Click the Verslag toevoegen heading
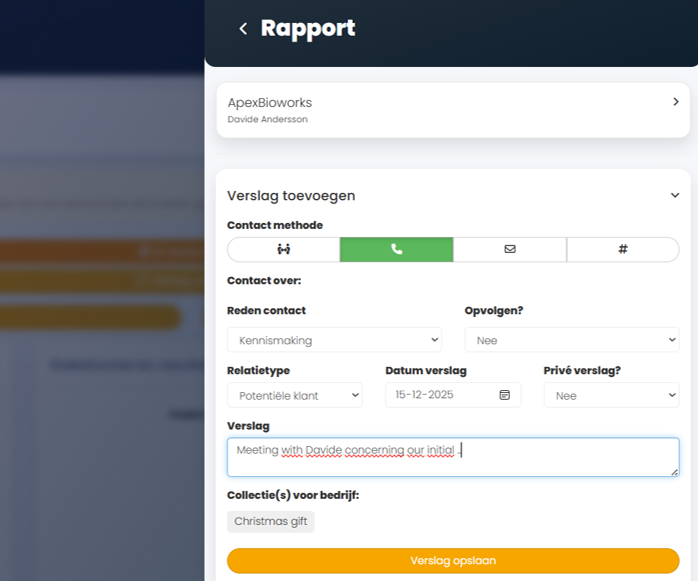The image size is (698, 581). coord(291,196)
